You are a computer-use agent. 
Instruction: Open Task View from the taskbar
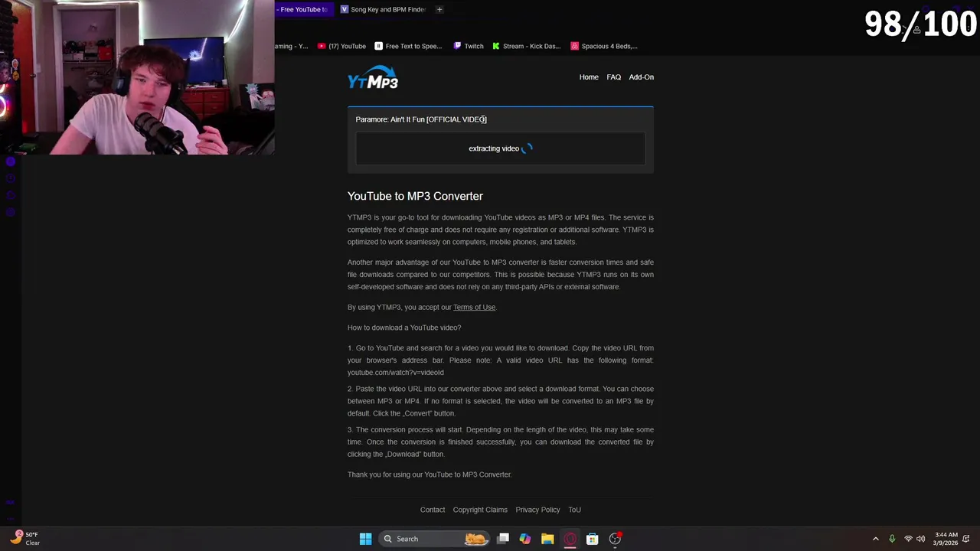pyautogui.click(x=503, y=539)
